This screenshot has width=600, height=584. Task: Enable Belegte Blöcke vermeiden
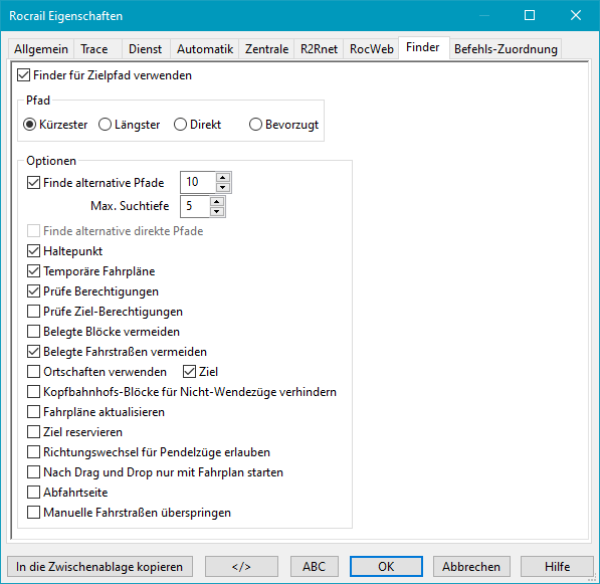(x=35, y=331)
